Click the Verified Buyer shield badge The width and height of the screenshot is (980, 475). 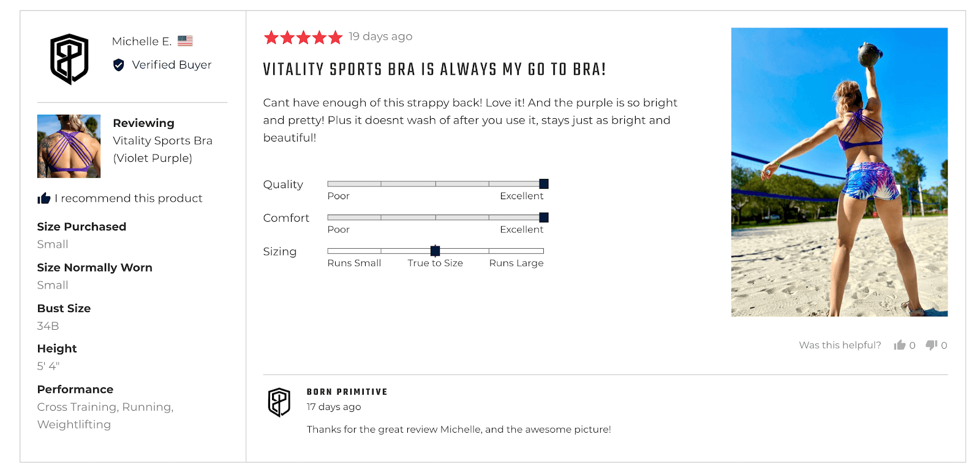[x=119, y=65]
